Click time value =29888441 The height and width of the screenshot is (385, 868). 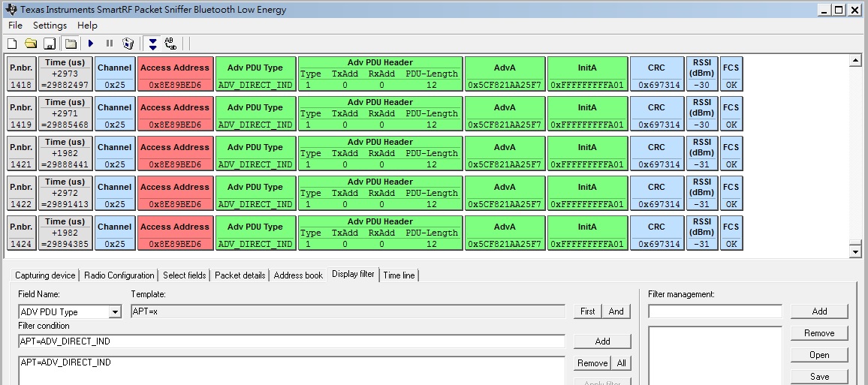click(65, 165)
